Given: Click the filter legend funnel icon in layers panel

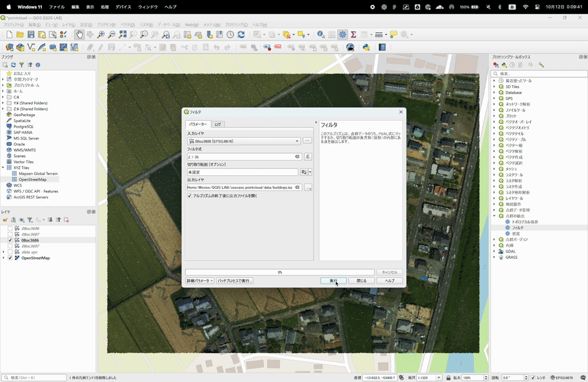Looking at the screenshot, I should pyautogui.click(x=30, y=220).
